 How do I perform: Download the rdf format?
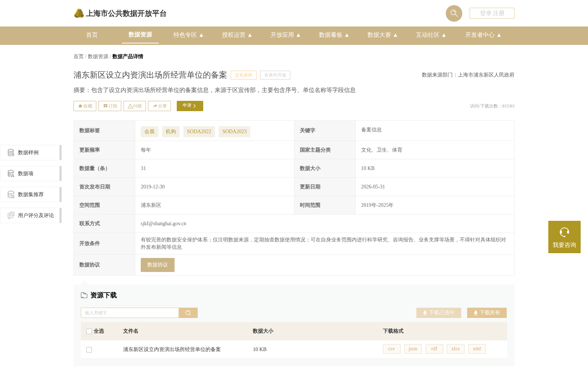point(434,349)
